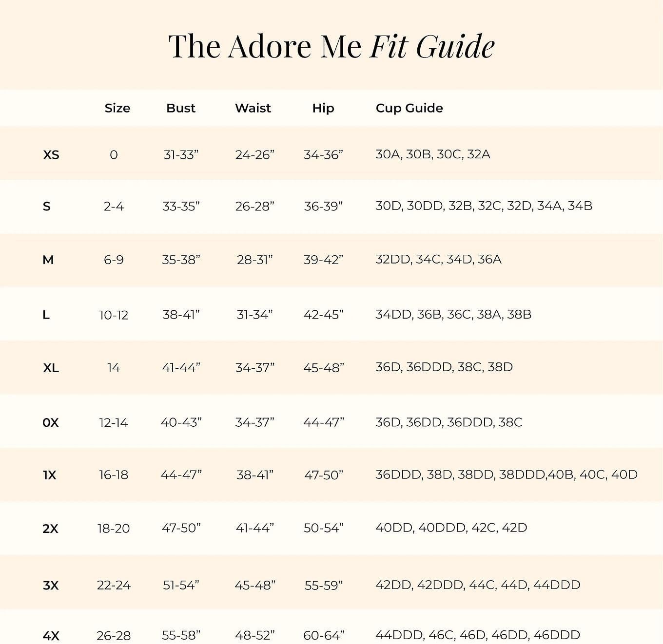
Task: Select the 0X row label
Action: pos(50,423)
